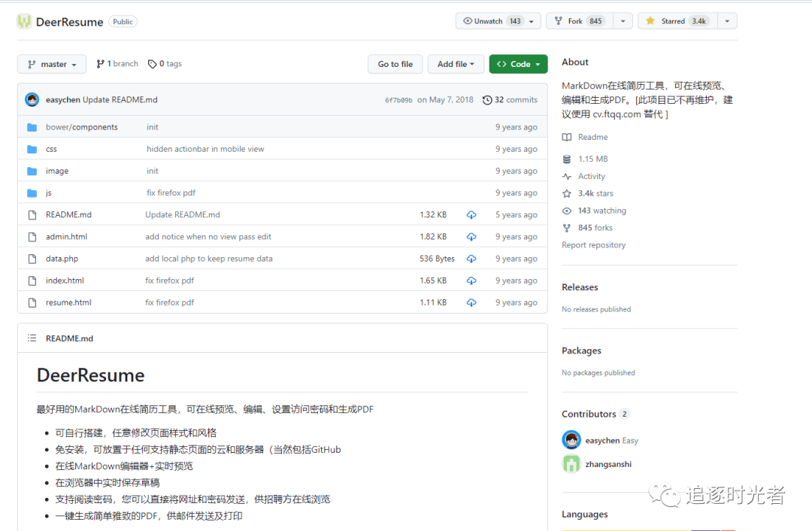Click the 5 years ago timestamp for README.md

pos(516,214)
